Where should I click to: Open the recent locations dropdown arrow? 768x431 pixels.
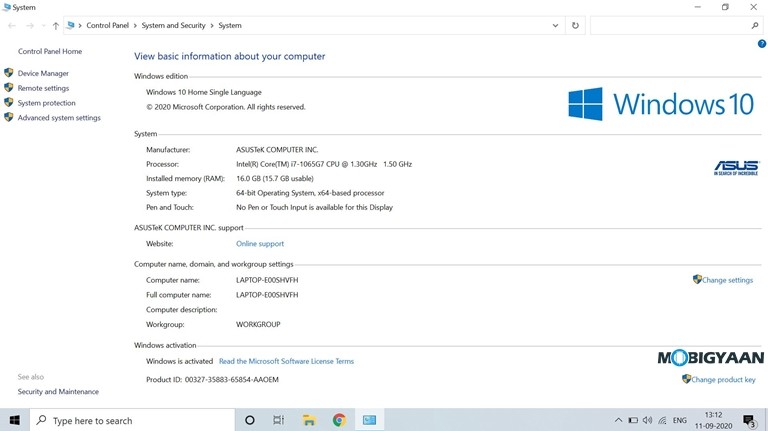43,25
